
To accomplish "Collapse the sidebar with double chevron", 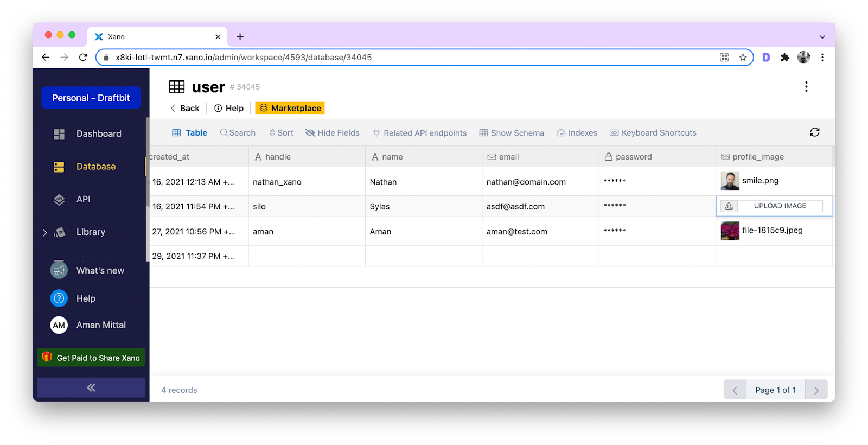I will (91, 387).
